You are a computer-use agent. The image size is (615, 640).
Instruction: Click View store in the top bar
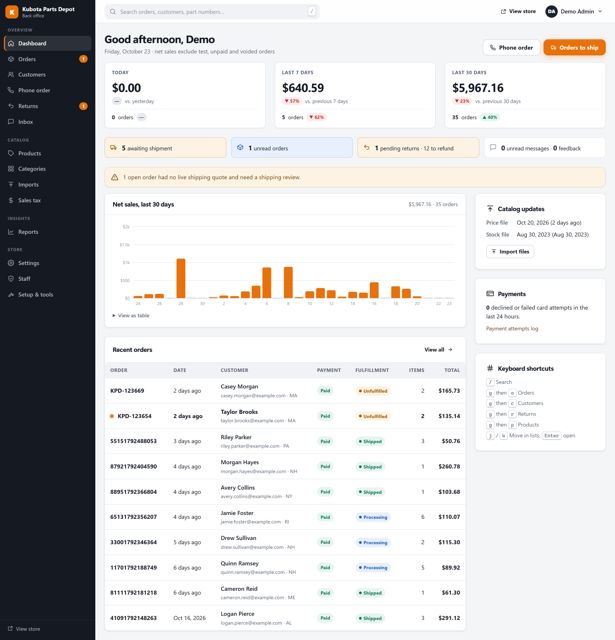pyautogui.click(x=518, y=11)
